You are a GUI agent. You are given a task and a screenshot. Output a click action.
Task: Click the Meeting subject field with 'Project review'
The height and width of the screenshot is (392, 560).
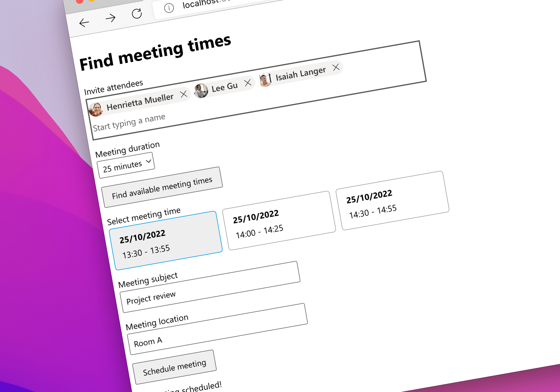click(210, 287)
